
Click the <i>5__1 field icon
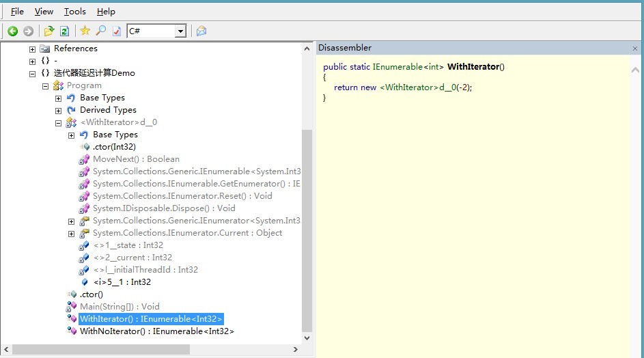[85, 282]
